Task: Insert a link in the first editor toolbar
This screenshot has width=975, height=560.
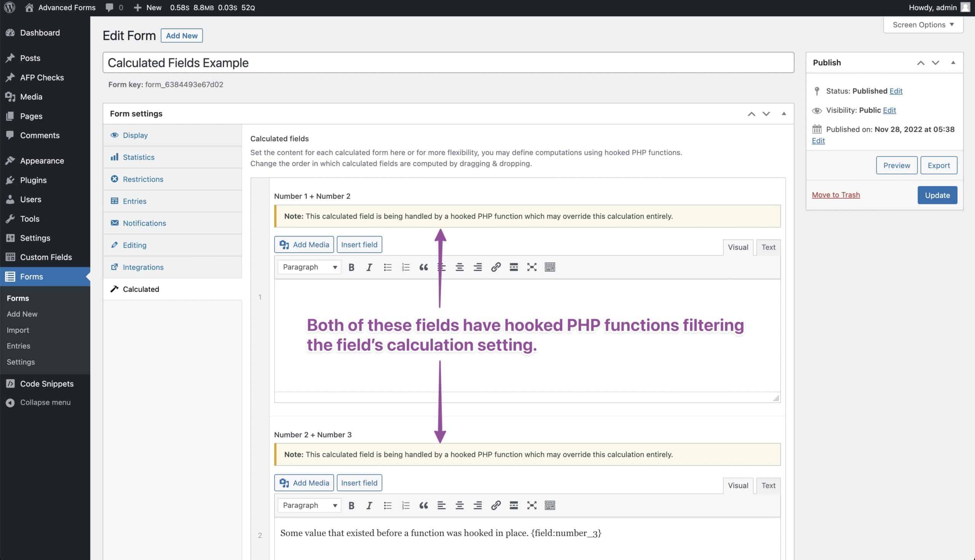Action: pyautogui.click(x=495, y=267)
